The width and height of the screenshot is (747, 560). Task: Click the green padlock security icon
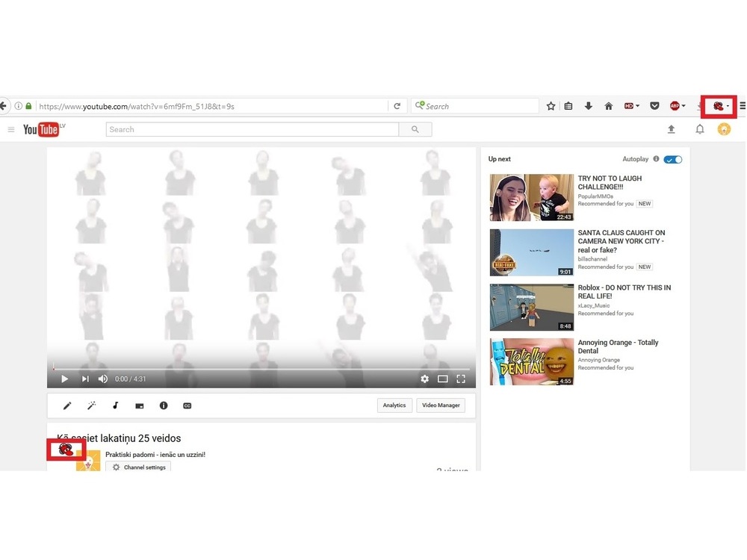coord(28,106)
